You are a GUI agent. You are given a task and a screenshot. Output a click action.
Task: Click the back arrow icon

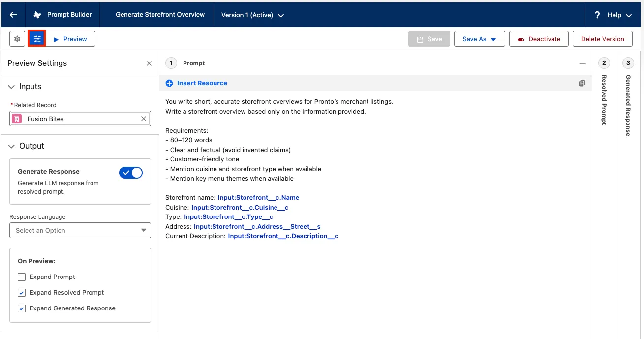(x=13, y=15)
